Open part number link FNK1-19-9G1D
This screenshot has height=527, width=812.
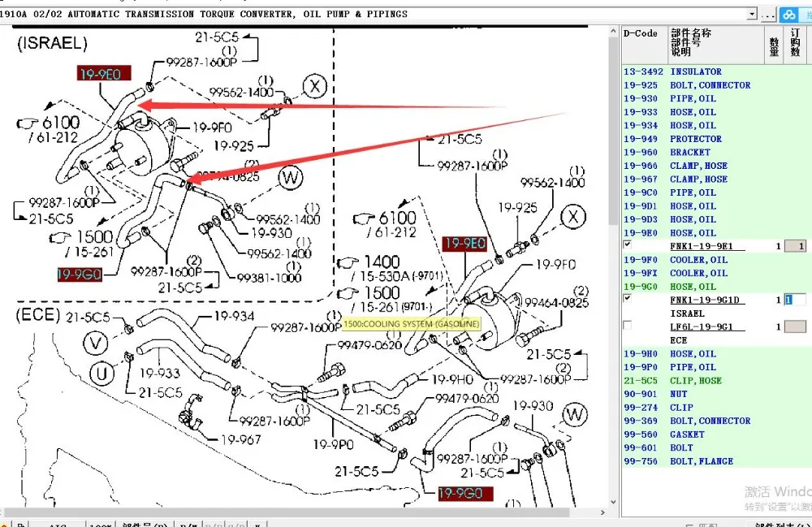click(707, 300)
